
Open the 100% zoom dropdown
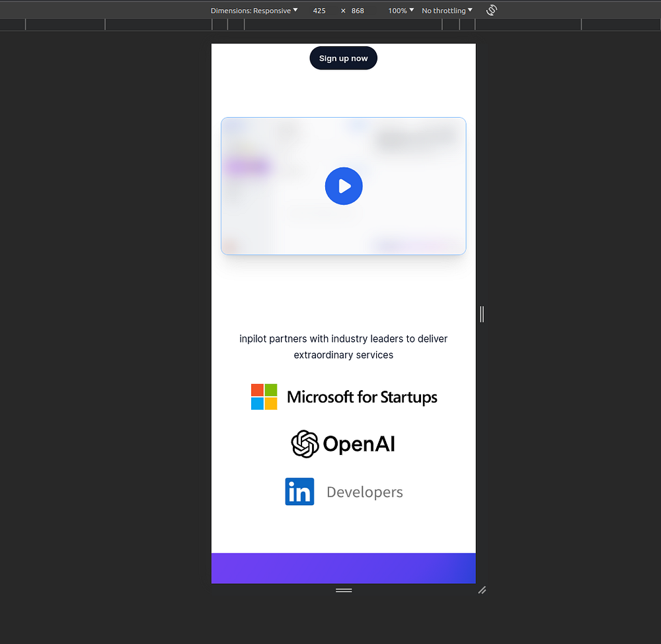pyautogui.click(x=401, y=11)
